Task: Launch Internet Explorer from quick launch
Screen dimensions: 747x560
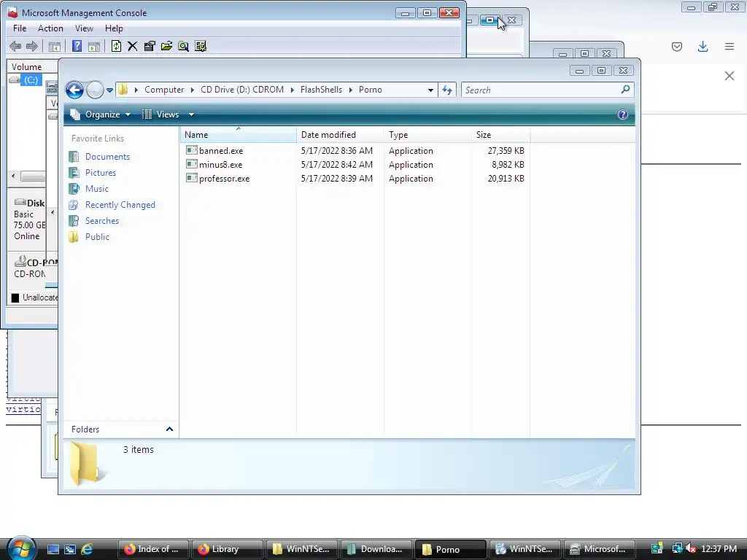Action: tap(87, 549)
